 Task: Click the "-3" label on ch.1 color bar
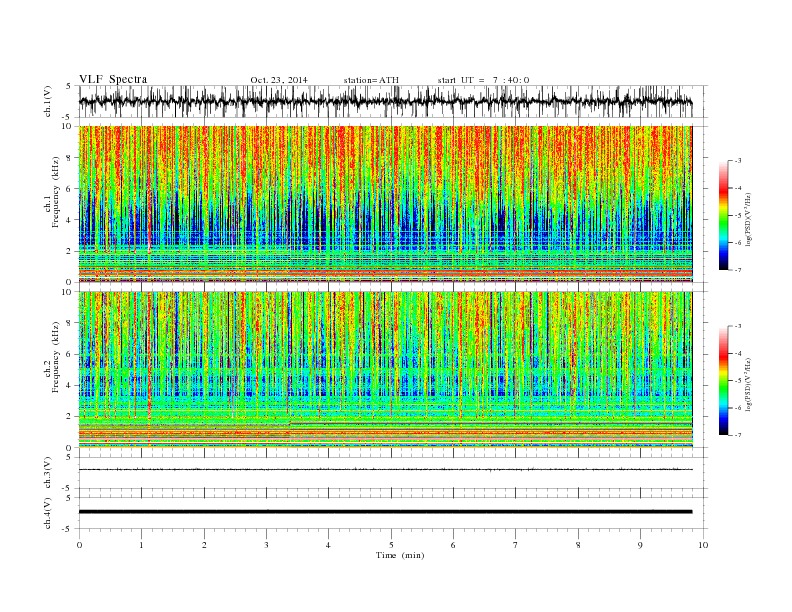point(738,161)
